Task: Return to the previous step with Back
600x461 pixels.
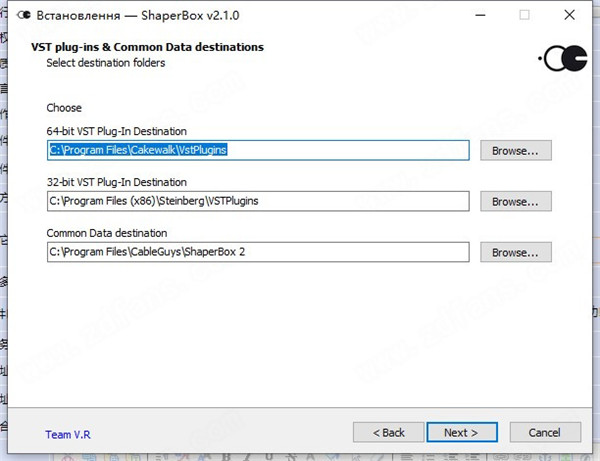Action: coord(389,432)
